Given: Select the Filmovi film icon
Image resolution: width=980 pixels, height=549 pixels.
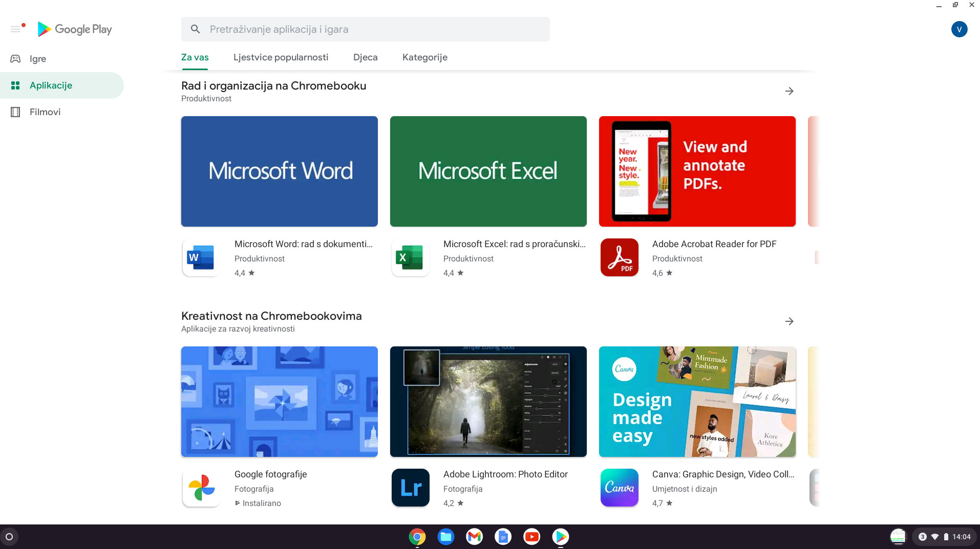Looking at the screenshot, I should [x=15, y=112].
